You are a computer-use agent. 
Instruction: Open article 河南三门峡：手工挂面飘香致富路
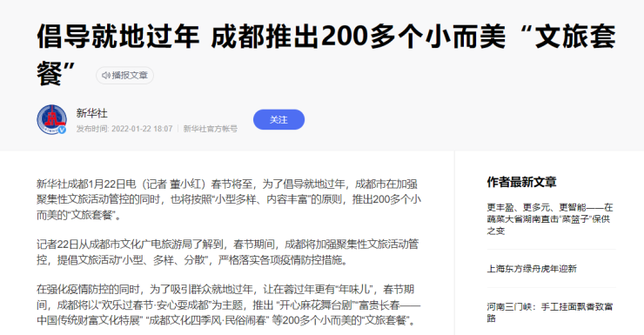click(549, 312)
